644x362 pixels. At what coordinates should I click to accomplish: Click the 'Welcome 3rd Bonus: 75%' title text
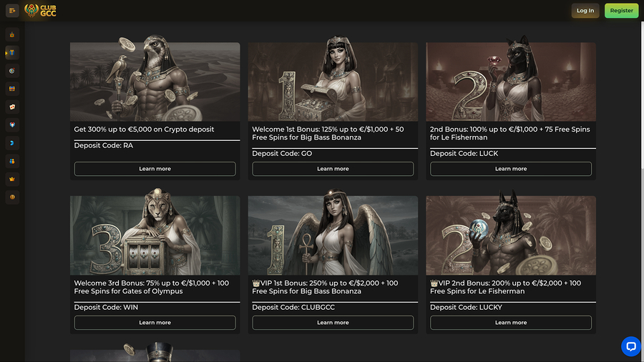pyautogui.click(x=151, y=288)
